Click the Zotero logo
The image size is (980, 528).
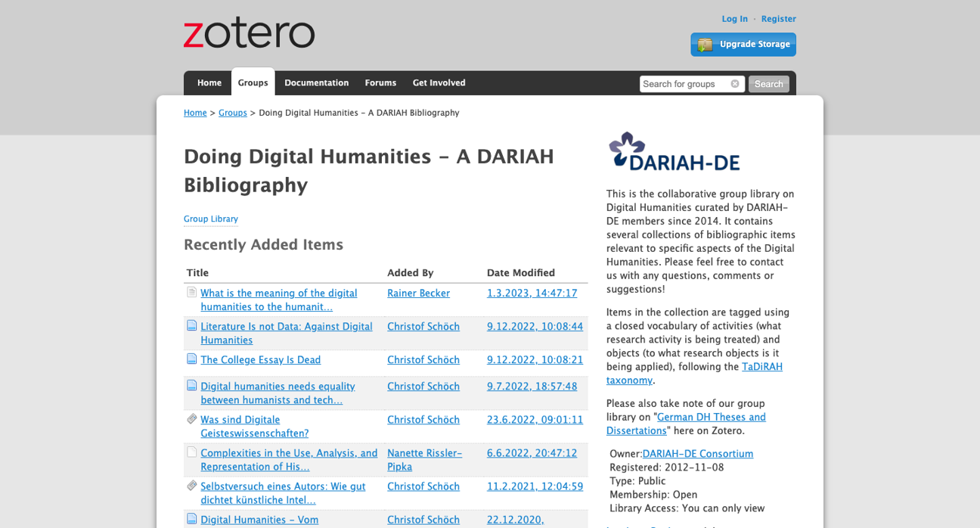tap(249, 33)
